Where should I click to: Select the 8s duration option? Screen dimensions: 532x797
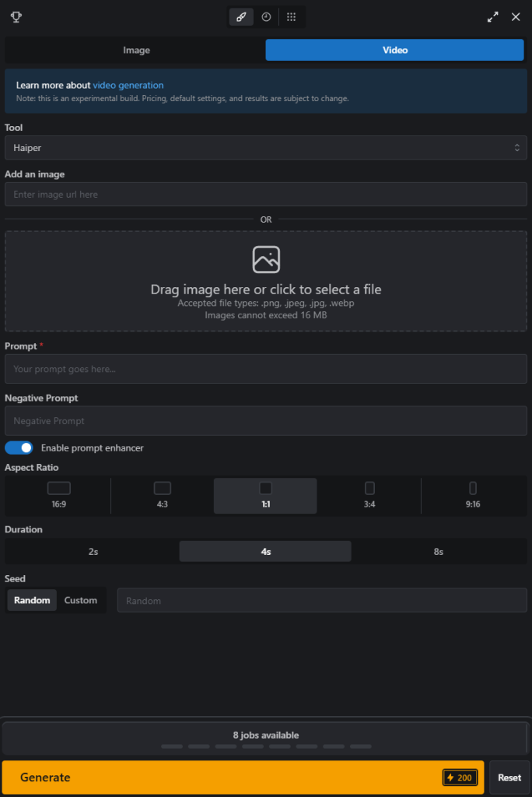[439, 551]
